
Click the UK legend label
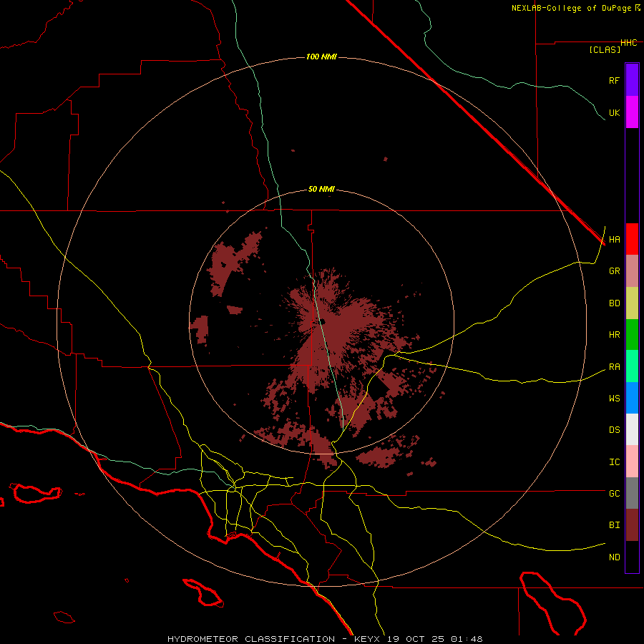pyautogui.click(x=614, y=112)
